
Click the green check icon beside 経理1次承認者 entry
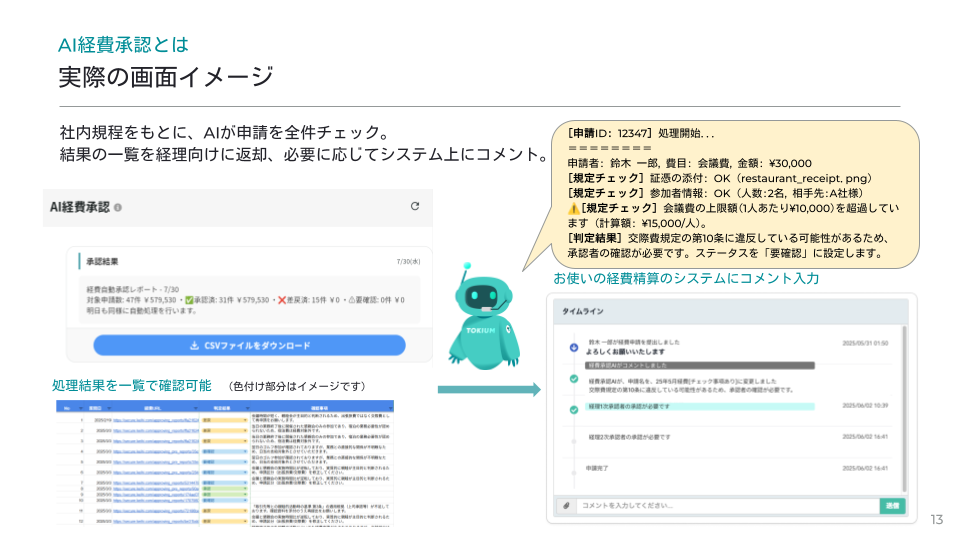573,409
